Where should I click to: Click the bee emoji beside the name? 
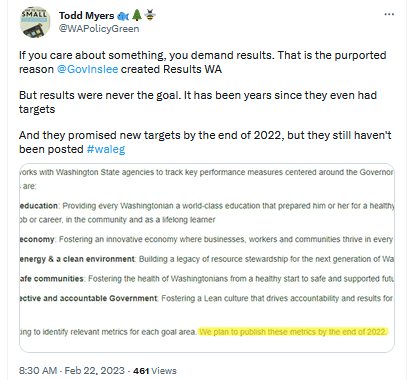click(150, 15)
